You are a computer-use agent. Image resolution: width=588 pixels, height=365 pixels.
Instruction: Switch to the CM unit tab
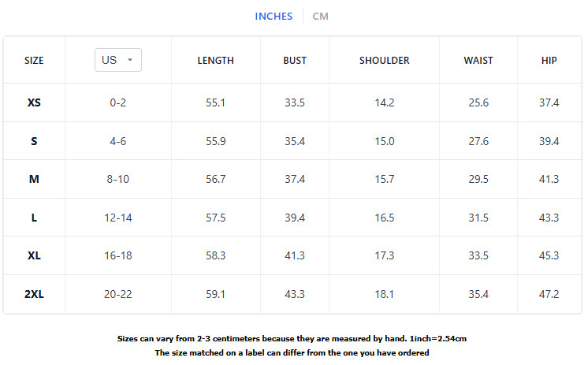[x=320, y=17]
